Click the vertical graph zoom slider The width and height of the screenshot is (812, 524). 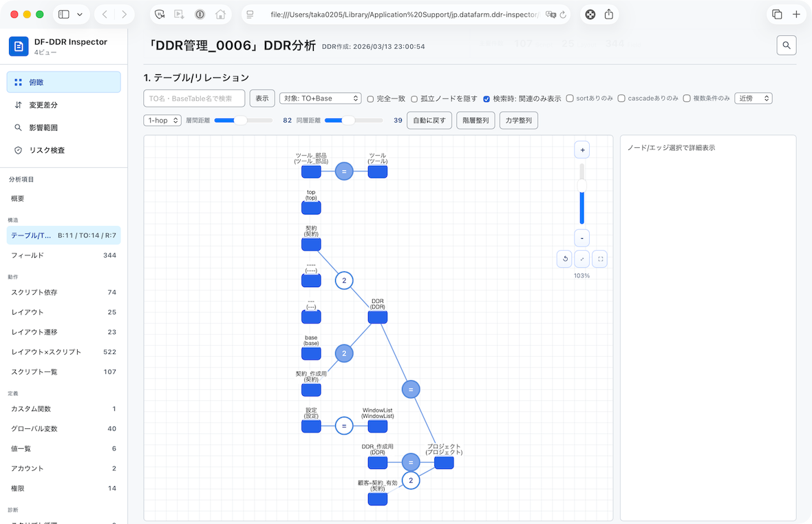(x=582, y=194)
